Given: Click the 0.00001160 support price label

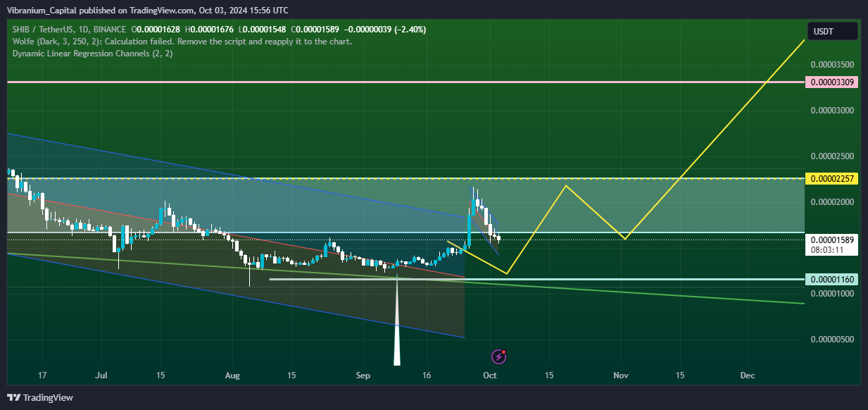Looking at the screenshot, I should [x=833, y=280].
